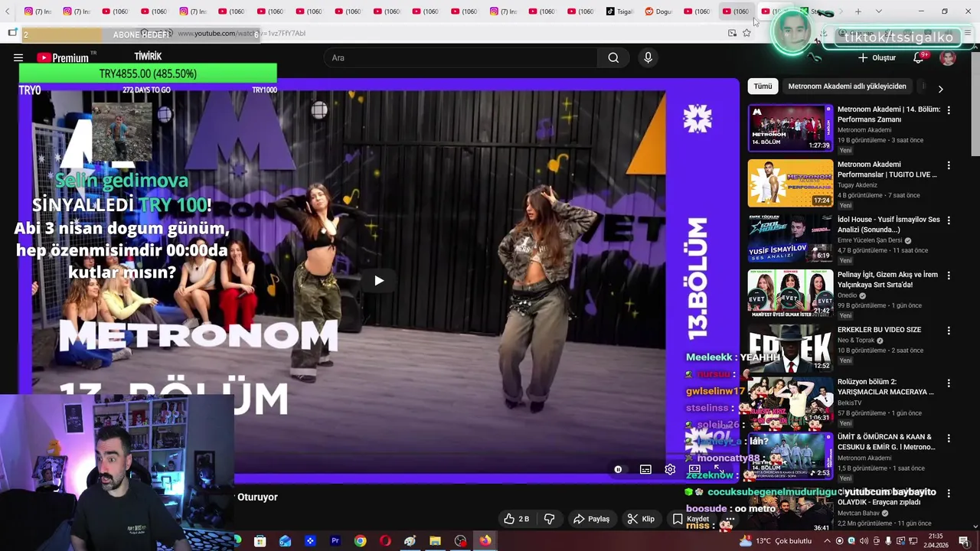
Task: Open the account avatar menu
Action: tap(948, 57)
